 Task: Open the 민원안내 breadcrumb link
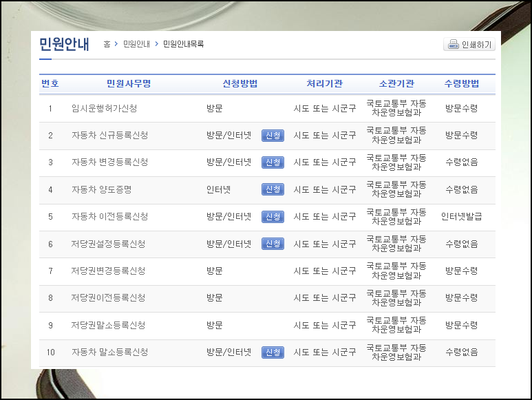[x=136, y=44]
